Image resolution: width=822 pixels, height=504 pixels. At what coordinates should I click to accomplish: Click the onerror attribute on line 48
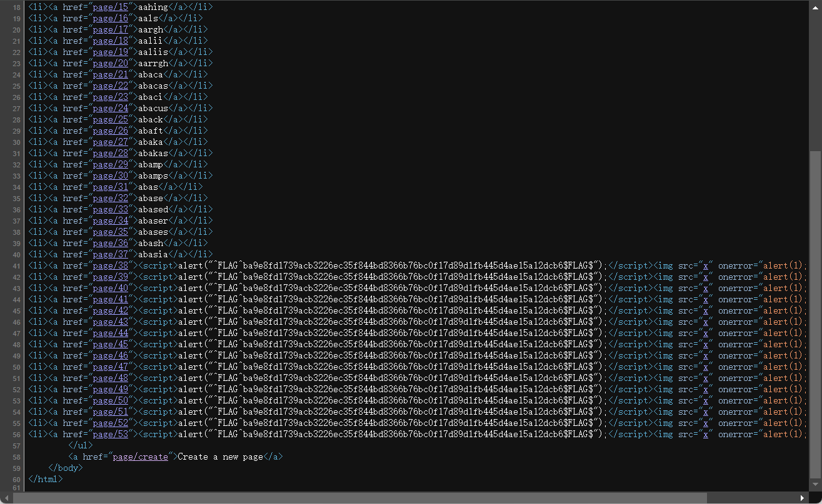tap(738, 344)
